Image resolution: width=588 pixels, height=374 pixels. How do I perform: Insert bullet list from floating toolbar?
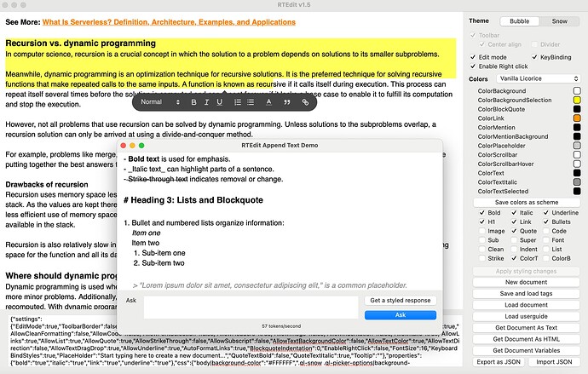(251, 102)
